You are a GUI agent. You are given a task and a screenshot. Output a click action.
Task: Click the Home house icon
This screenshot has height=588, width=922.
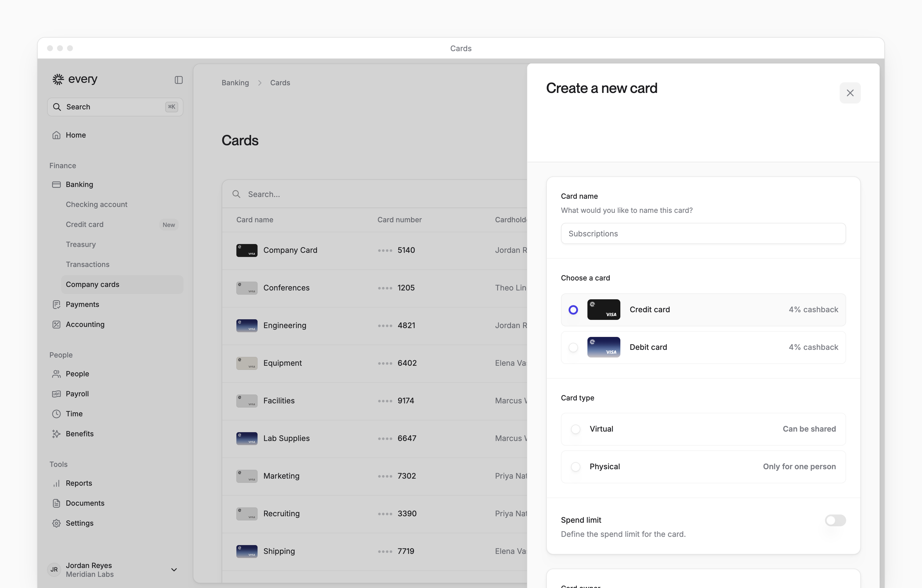coord(56,135)
